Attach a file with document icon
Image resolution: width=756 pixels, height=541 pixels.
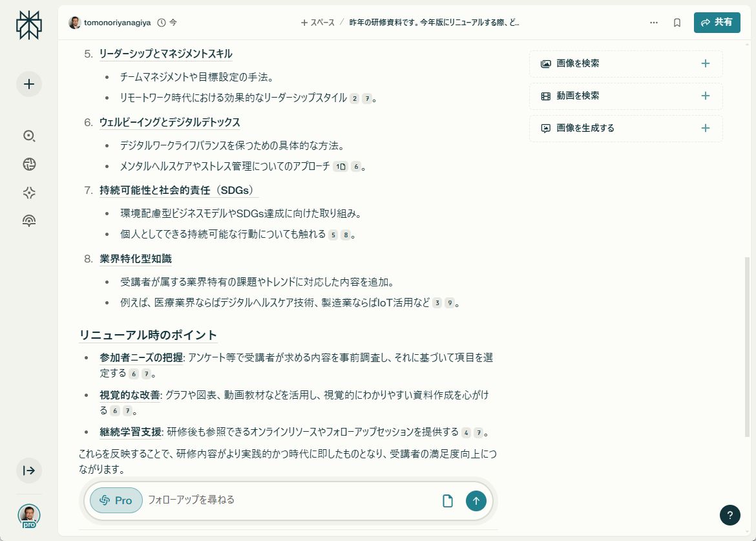447,501
